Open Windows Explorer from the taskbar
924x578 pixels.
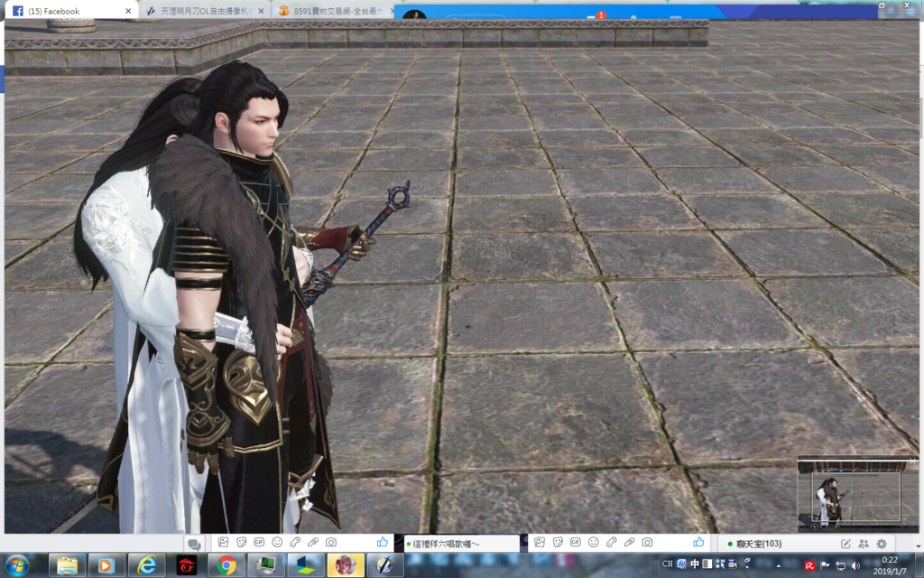tap(67, 565)
